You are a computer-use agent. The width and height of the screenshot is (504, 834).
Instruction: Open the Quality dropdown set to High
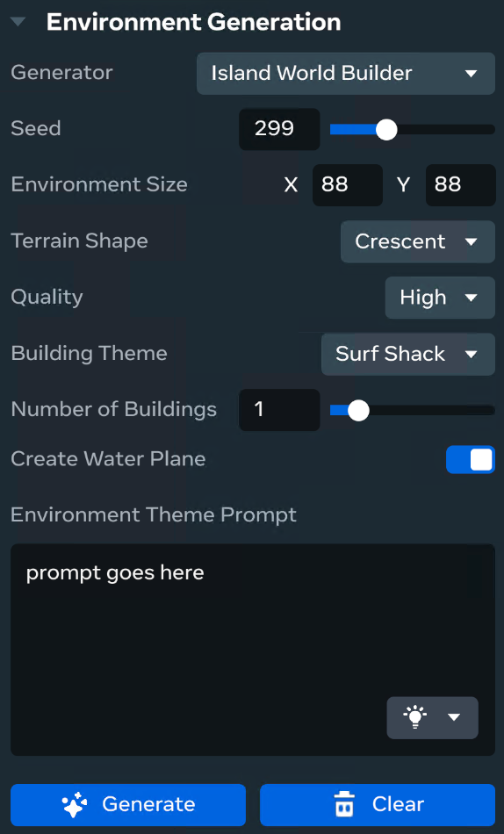(440, 298)
